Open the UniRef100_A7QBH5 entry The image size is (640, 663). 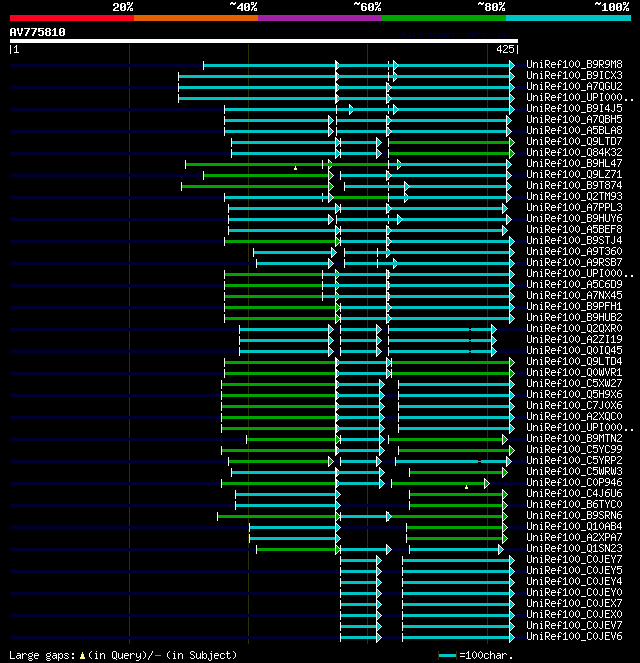[x=574, y=119]
